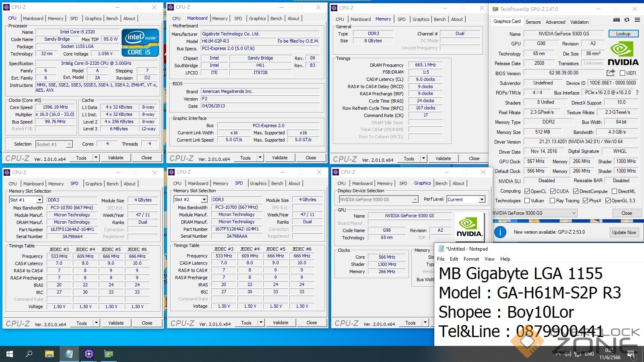The width and height of the screenshot is (644, 362).
Task: Toggle the Ray Tracing checkbox
Action: [x=553, y=201]
